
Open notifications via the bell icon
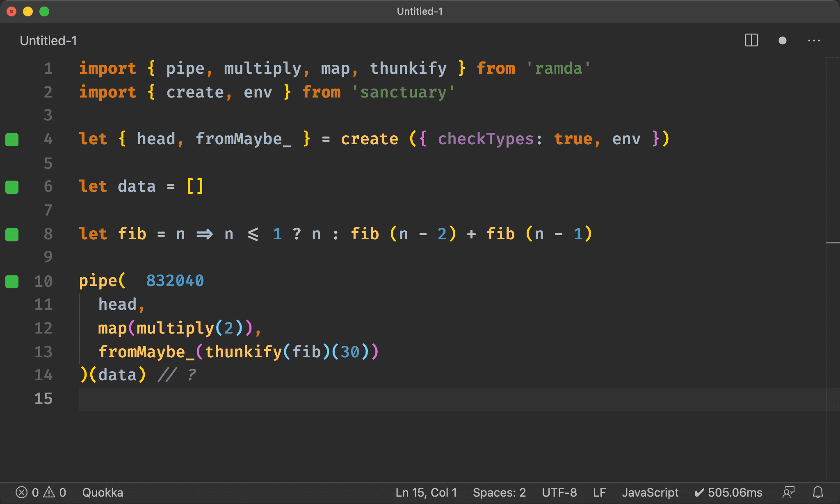point(818,492)
